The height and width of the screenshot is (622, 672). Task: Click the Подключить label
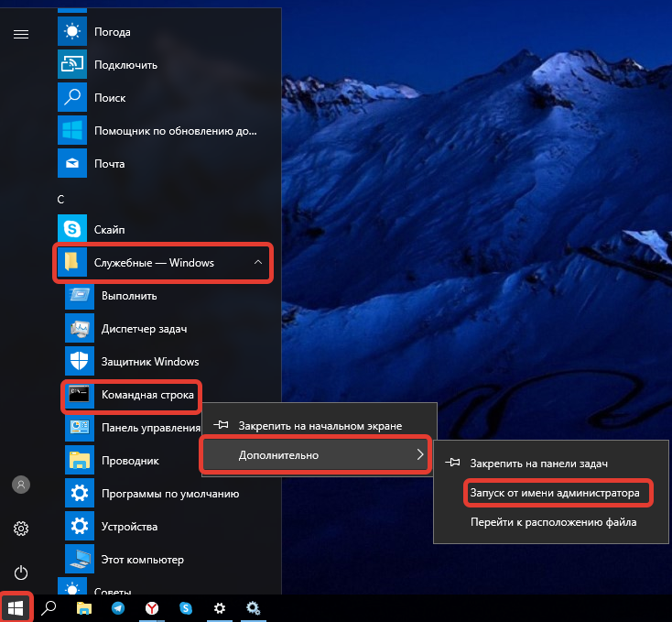[x=125, y=65]
